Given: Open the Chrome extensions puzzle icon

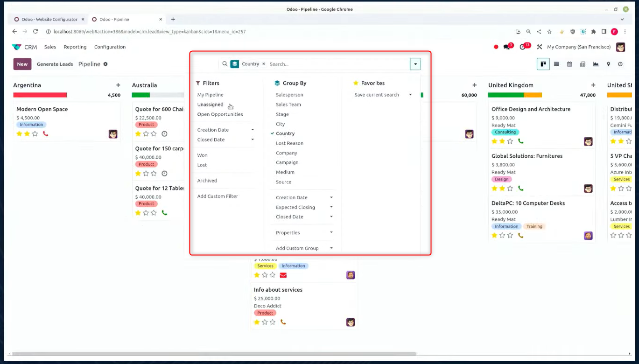Looking at the screenshot, I should click(593, 32).
